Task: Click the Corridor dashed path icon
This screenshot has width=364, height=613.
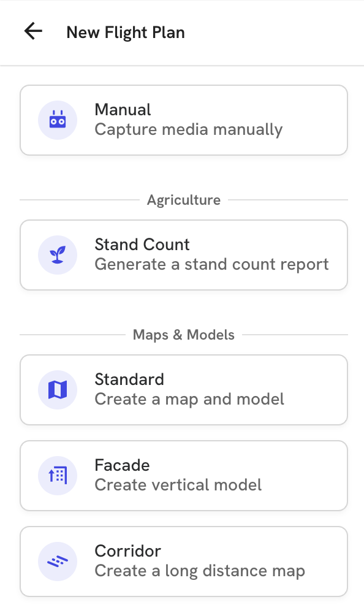Action: pos(58,562)
